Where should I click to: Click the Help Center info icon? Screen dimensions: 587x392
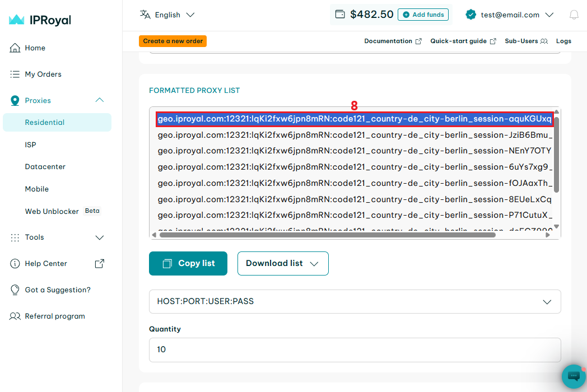click(x=15, y=264)
